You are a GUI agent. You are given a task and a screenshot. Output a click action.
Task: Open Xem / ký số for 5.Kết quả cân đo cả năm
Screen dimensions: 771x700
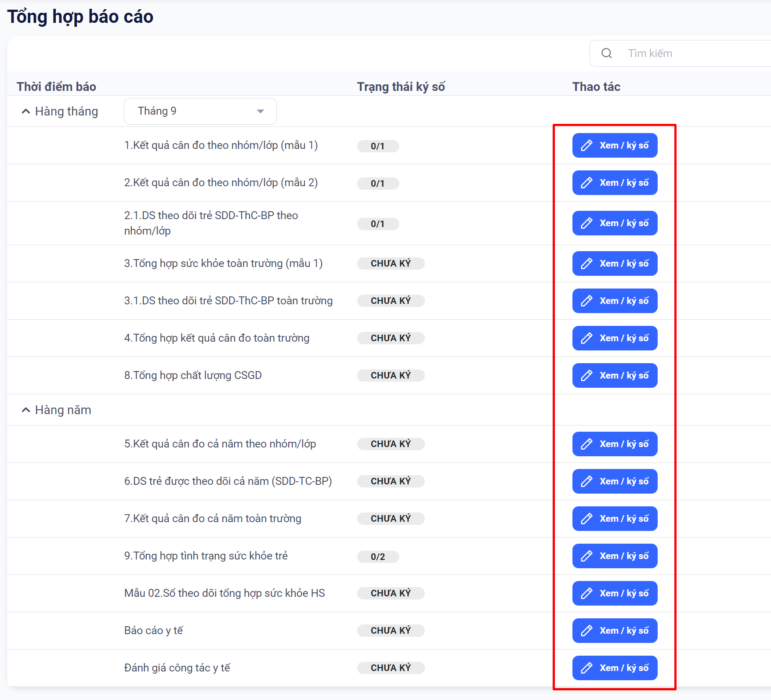[615, 444]
